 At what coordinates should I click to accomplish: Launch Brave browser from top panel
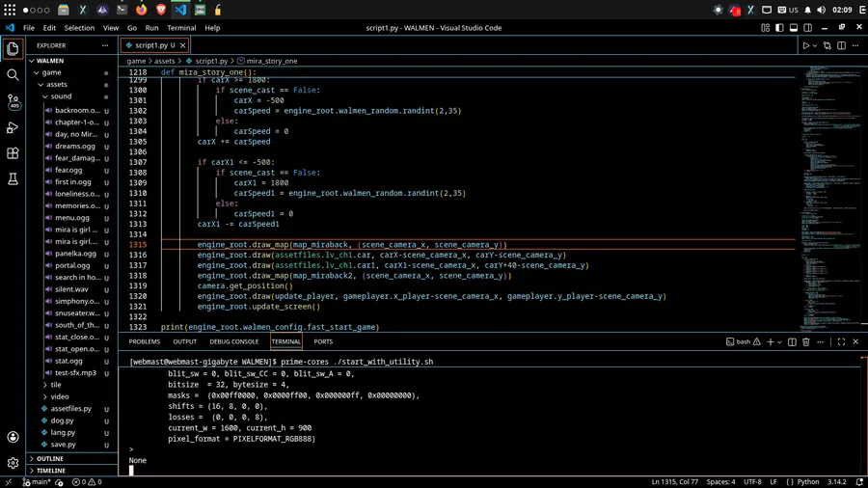click(161, 10)
